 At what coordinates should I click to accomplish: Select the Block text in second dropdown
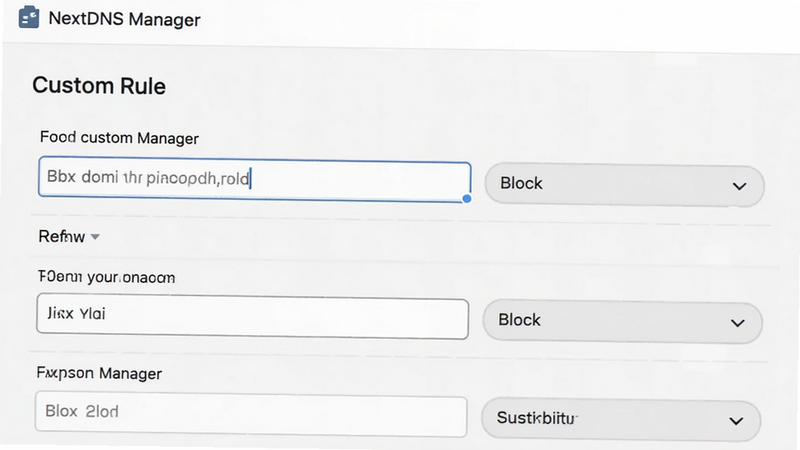519,320
